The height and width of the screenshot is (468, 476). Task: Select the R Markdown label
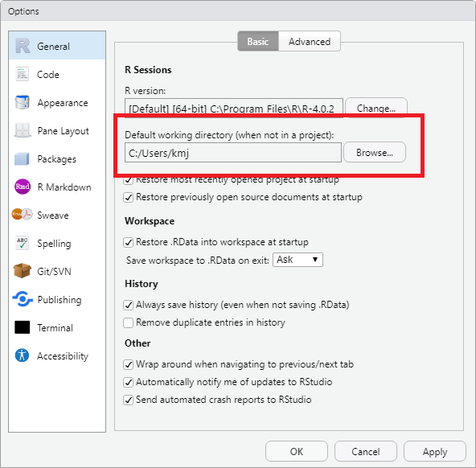tap(64, 187)
